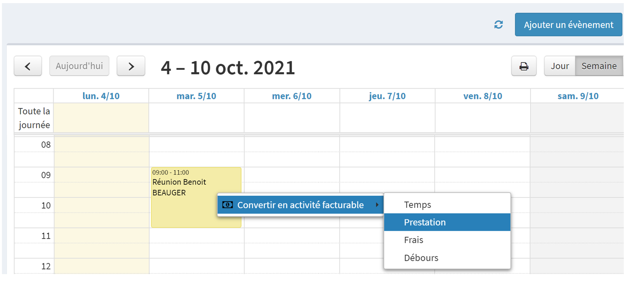This screenshot has width=644, height=285.
Task: Refresh the calendar with the sync icon
Action: [498, 25]
